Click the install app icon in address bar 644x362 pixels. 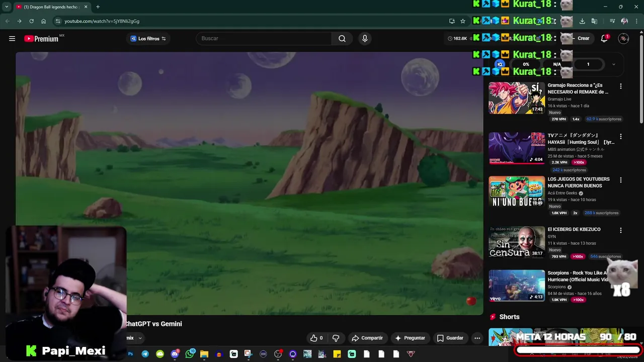[452, 21]
